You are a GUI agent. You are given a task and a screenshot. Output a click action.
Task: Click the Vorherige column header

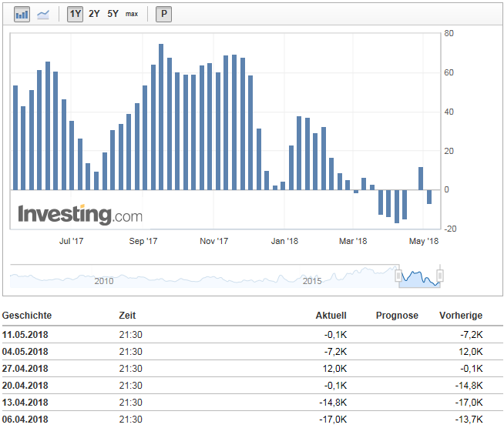click(x=461, y=316)
